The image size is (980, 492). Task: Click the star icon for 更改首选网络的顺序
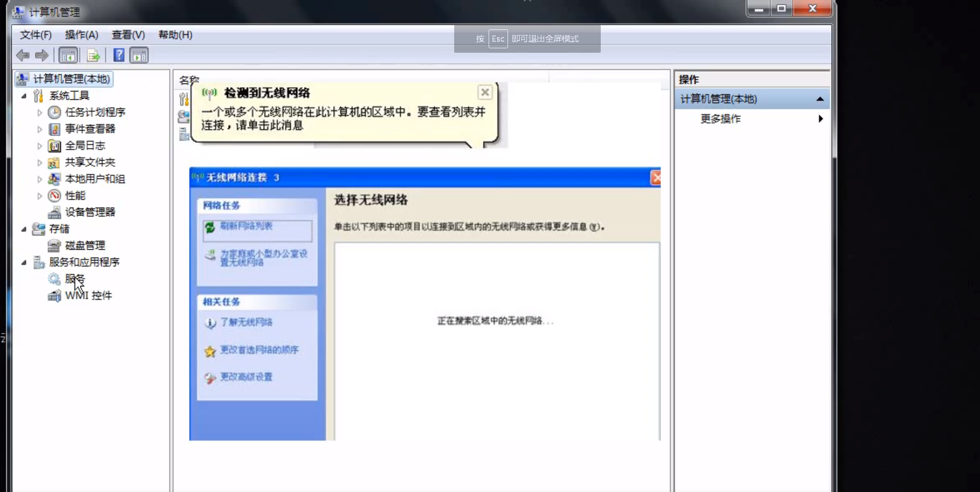tap(210, 352)
